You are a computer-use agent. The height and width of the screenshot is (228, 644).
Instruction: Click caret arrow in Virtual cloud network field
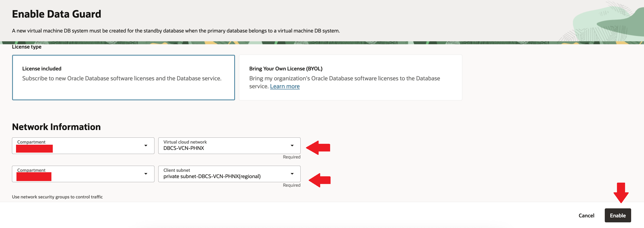click(292, 146)
